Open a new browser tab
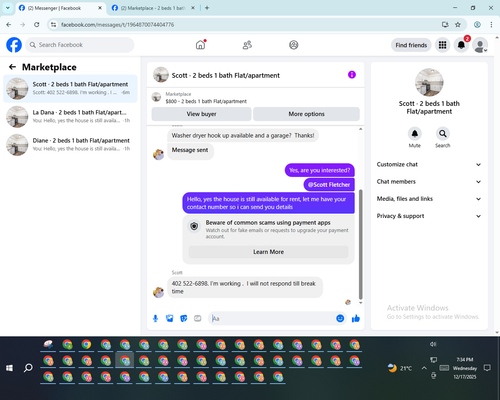This screenshot has height=400, width=500. (207, 8)
